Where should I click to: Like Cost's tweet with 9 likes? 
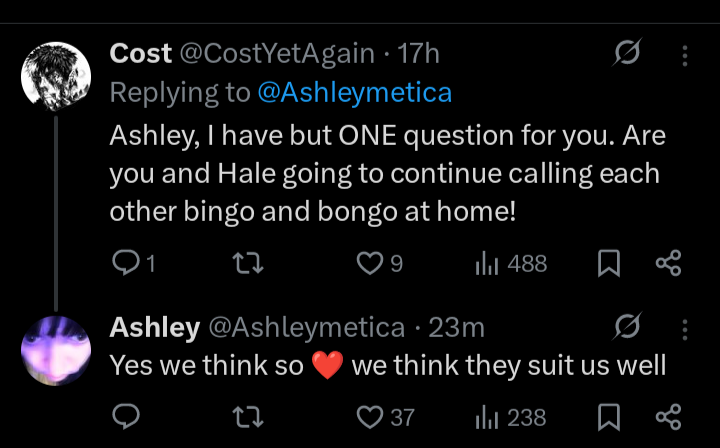371,263
